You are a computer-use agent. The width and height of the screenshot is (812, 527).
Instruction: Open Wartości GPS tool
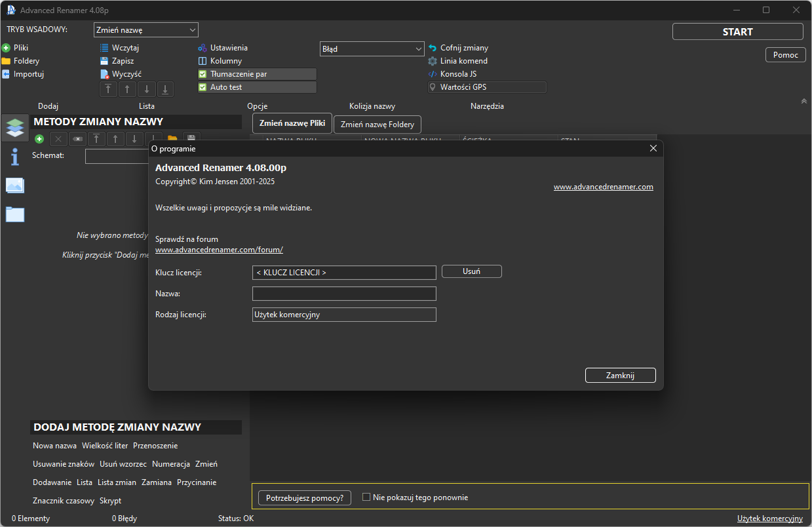(487, 87)
